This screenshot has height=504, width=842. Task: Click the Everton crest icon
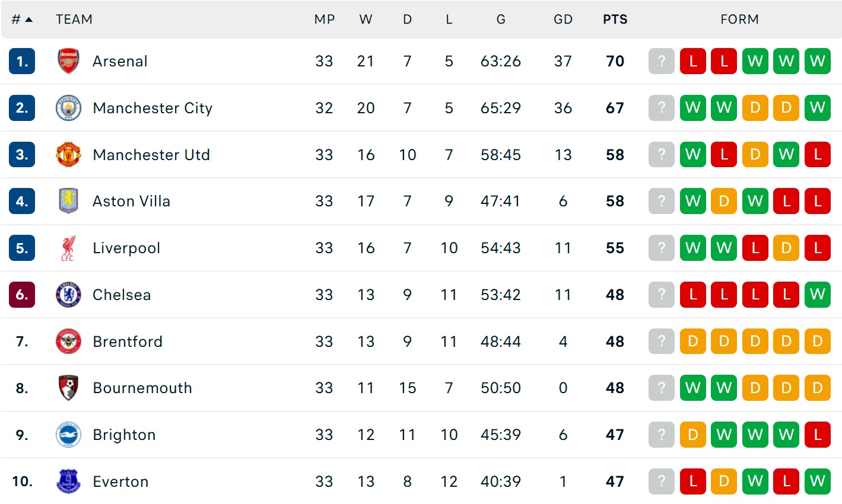click(x=68, y=481)
